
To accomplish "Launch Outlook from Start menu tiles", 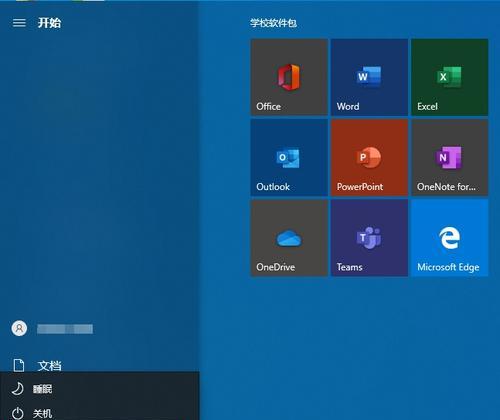I will tap(289, 157).
